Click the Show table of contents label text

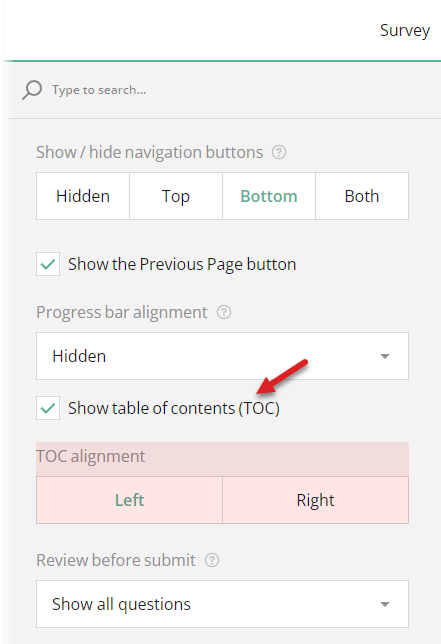click(x=174, y=408)
